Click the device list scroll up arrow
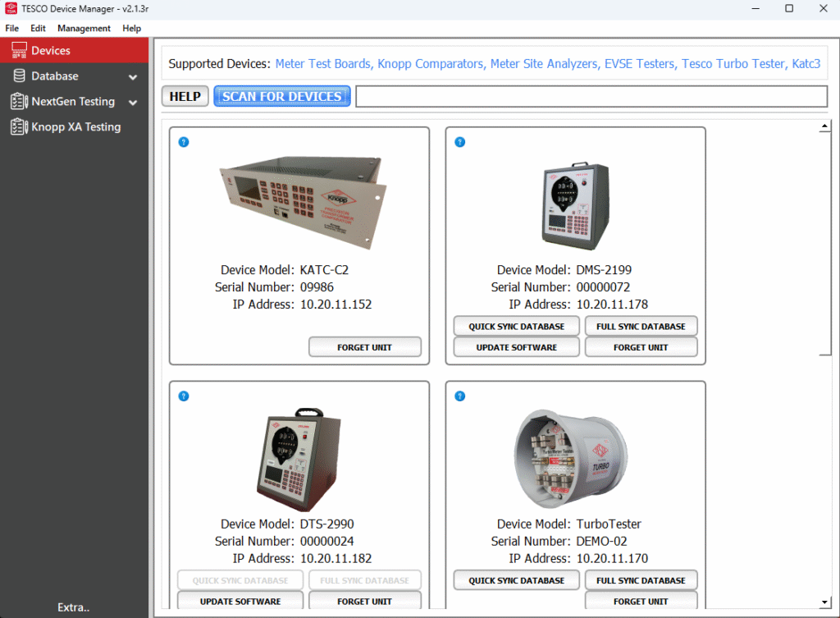The image size is (840, 618). 825,126
